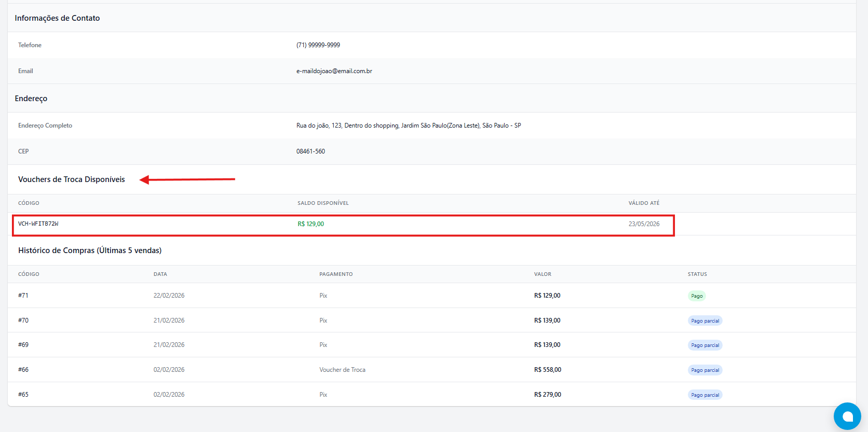Click the Voucher de Troca payment text

[342, 370]
